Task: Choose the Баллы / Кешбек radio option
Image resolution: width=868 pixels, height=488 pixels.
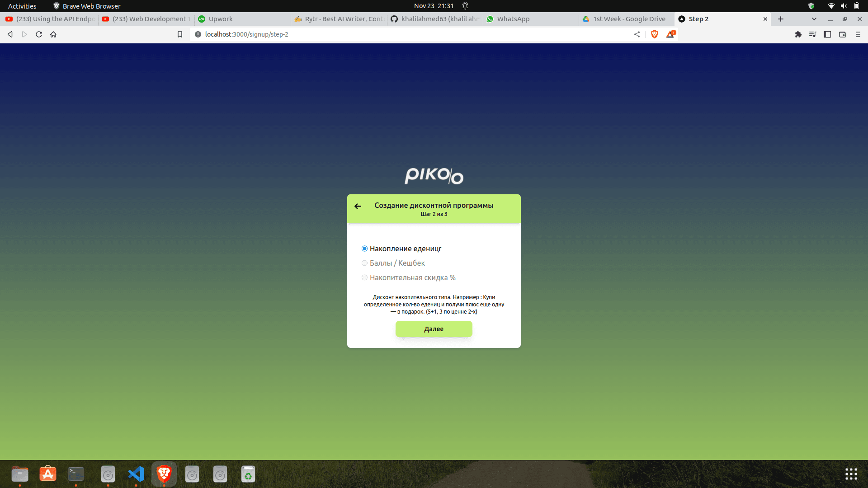Action: point(364,263)
